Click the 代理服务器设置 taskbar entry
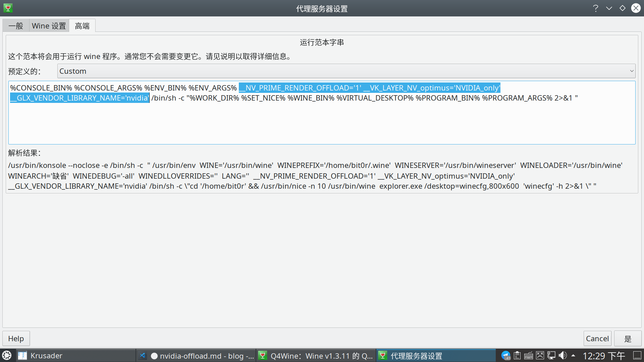Viewport: 644px width, 362px height. pyautogui.click(x=436, y=356)
